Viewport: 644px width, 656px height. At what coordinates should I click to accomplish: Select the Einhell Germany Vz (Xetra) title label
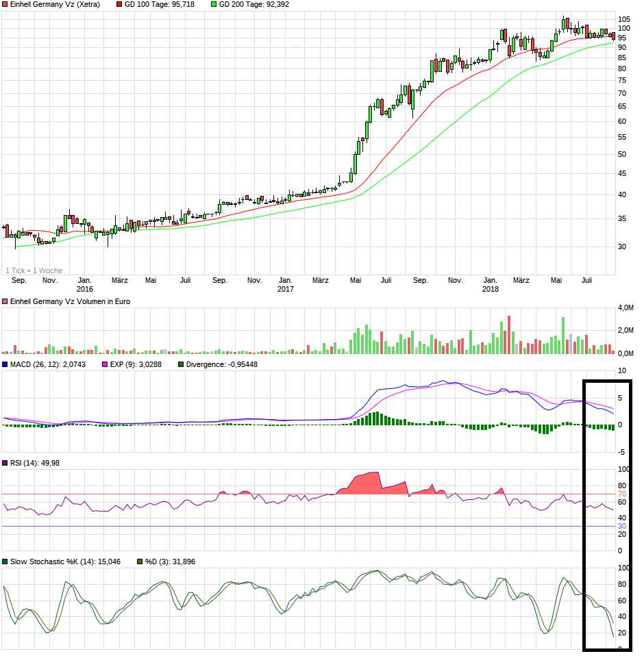click(x=55, y=4)
